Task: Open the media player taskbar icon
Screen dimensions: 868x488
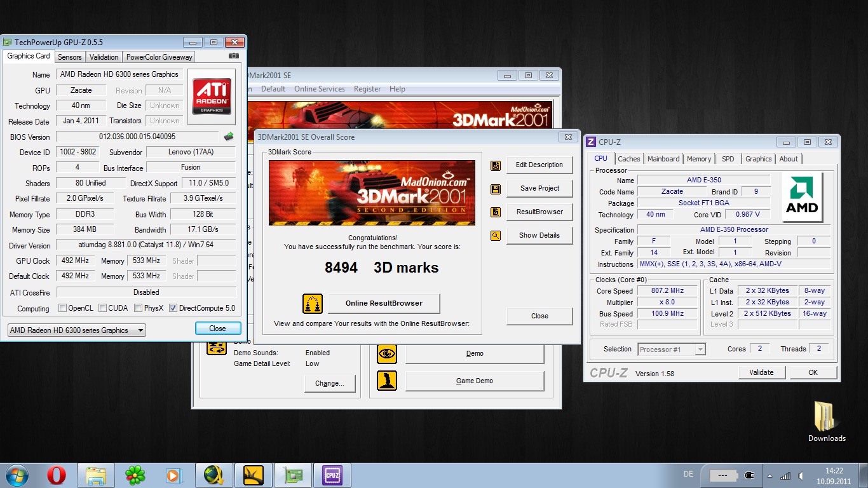Action: pos(173,475)
